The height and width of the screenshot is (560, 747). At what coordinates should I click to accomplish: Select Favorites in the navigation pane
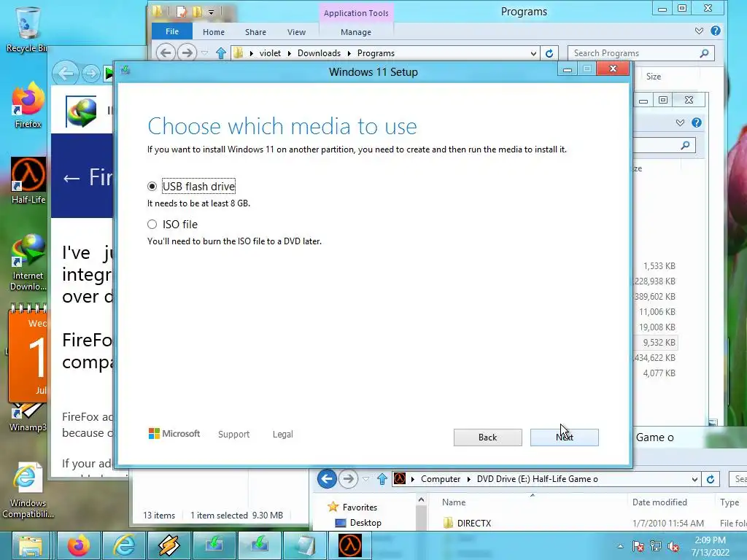(x=360, y=507)
